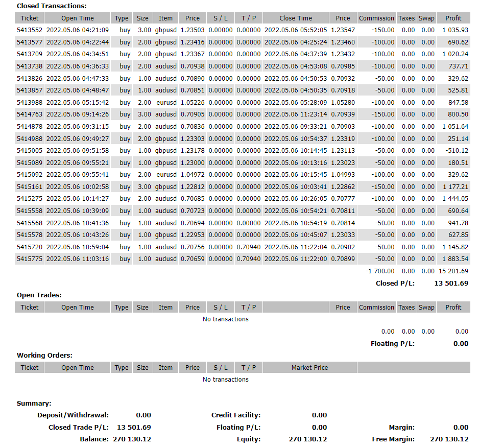Click the Closed Transactions heading
479x448 pixels.
(x=52, y=6)
